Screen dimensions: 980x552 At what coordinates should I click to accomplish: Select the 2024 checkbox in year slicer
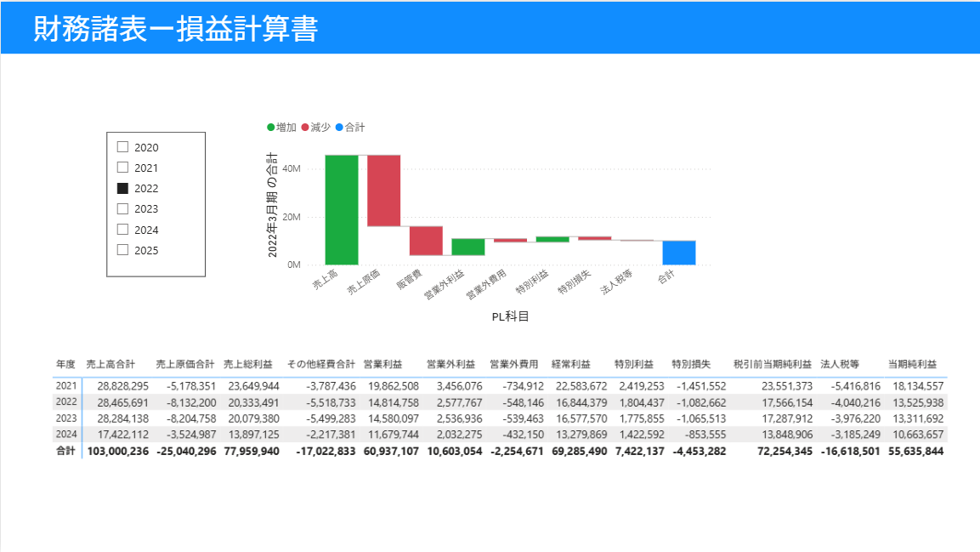coord(122,230)
